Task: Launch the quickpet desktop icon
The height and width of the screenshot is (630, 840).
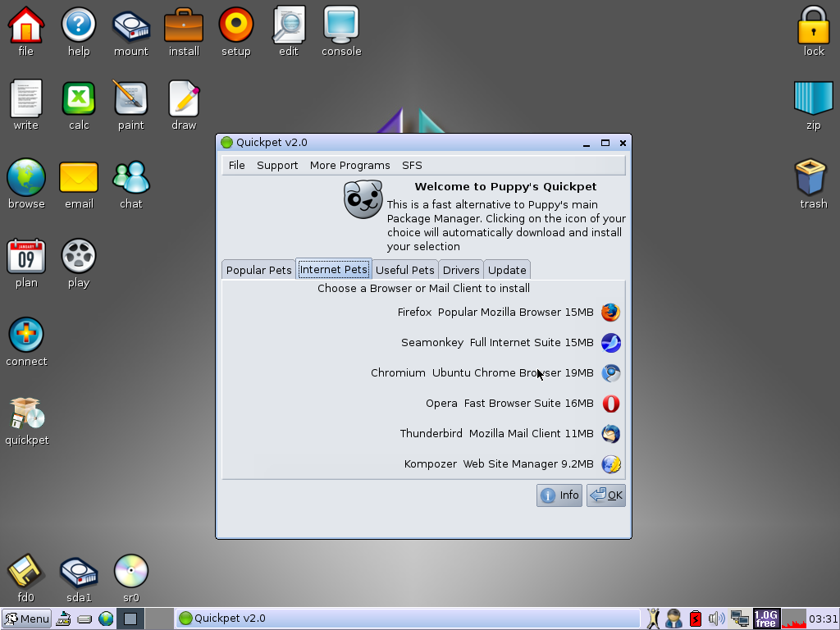Action: [27, 421]
